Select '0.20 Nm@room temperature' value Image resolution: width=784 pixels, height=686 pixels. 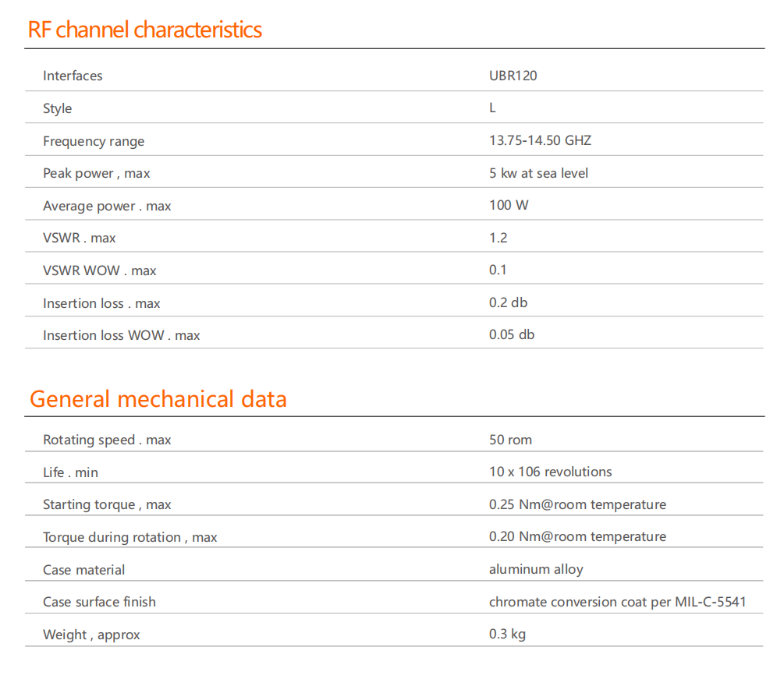pos(577,536)
